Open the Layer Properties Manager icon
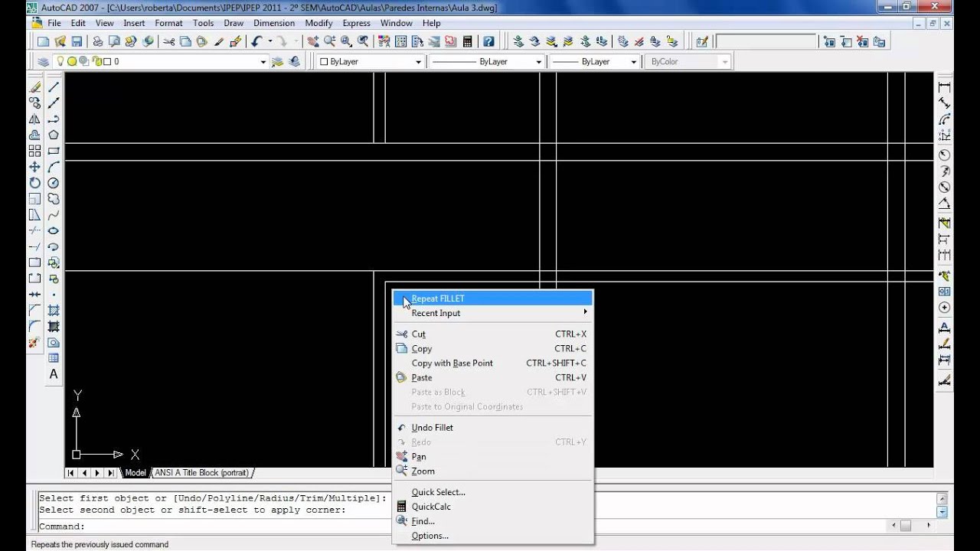 pos(43,62)
